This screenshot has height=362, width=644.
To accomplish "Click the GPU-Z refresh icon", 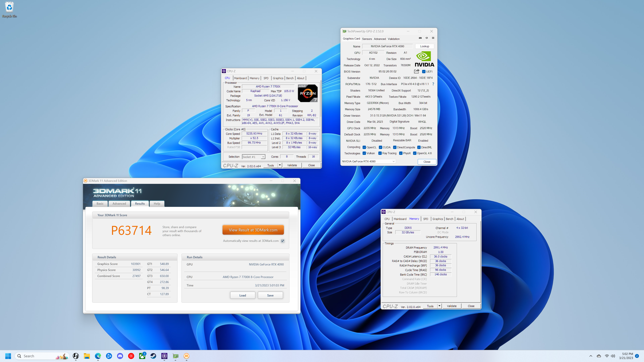I will (427, 38).
